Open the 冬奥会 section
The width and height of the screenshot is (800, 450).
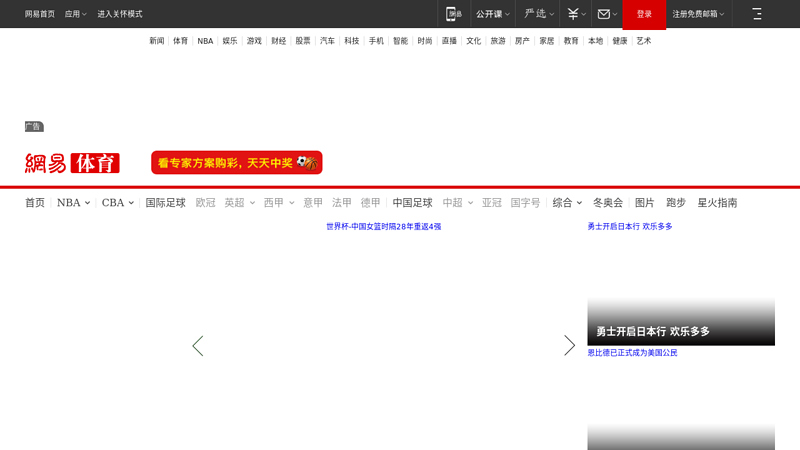click(608, 203)
